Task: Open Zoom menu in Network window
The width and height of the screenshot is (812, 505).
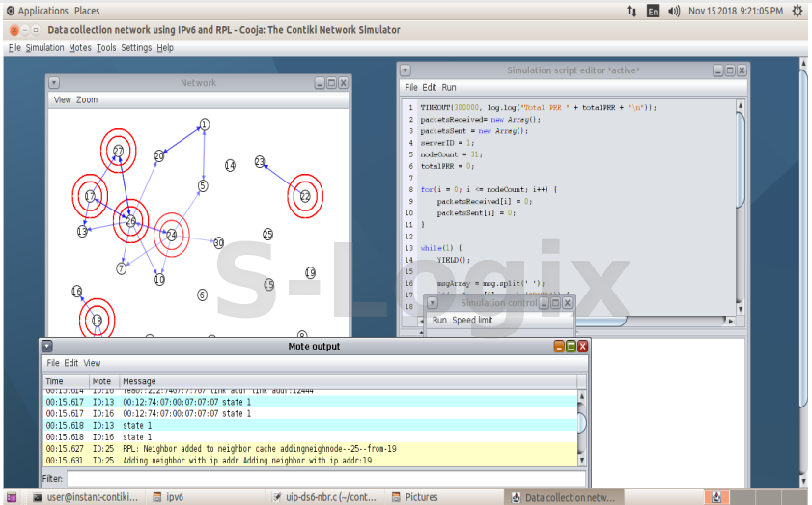Action: pyautogui.click(x=87, y=99)
